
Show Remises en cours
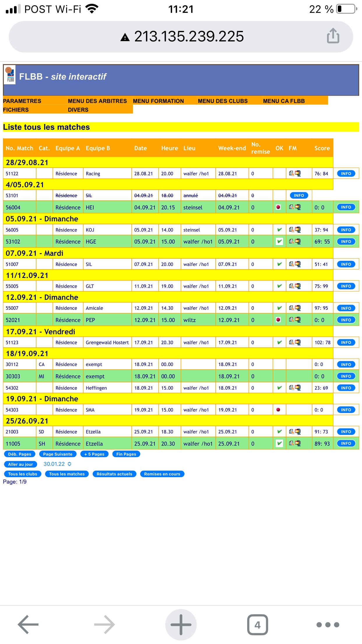point(162,474)
